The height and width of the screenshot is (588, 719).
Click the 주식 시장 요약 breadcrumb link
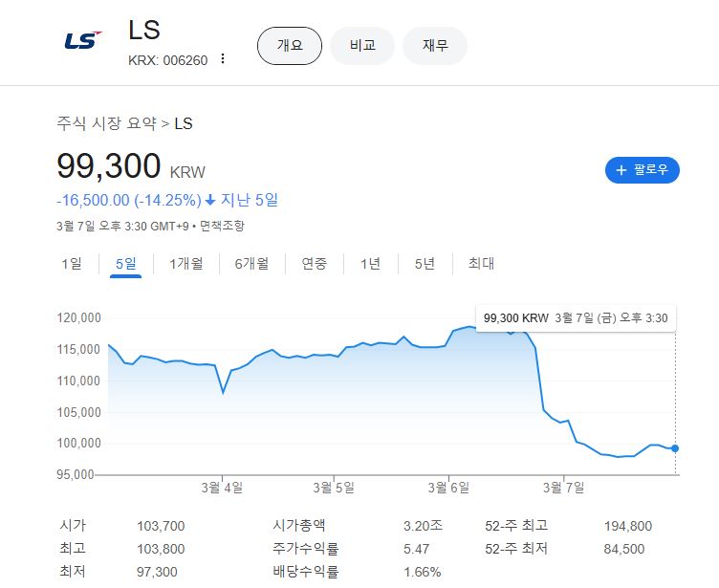[106, 123]
